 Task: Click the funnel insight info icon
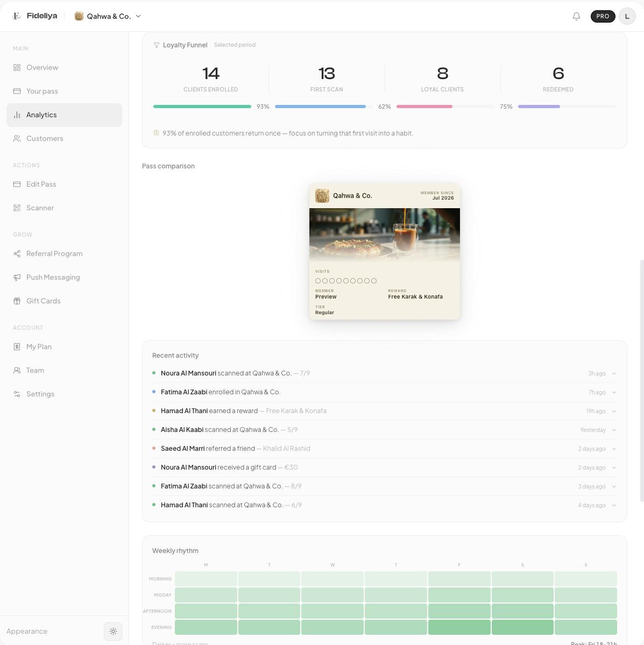pyautogui.click(x=156, y=133)
